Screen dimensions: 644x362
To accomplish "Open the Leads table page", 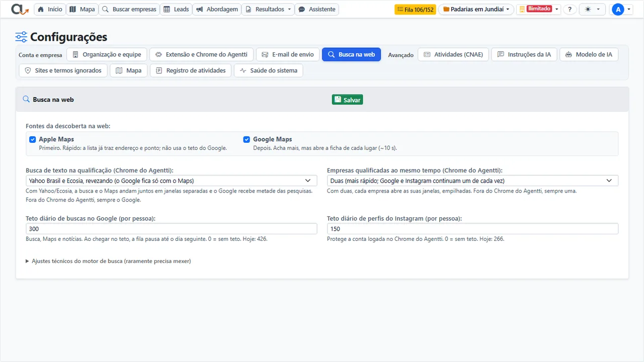I will 176,9.
